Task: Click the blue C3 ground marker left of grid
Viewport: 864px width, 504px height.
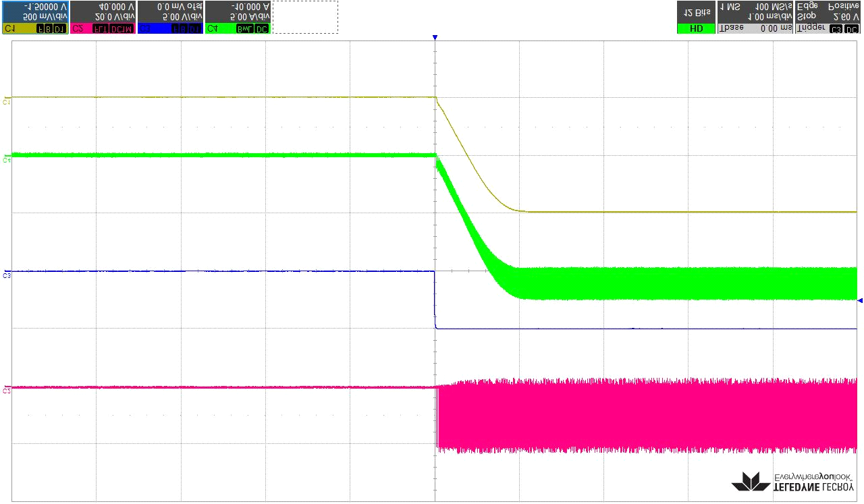Action: (x=7, y=275)
